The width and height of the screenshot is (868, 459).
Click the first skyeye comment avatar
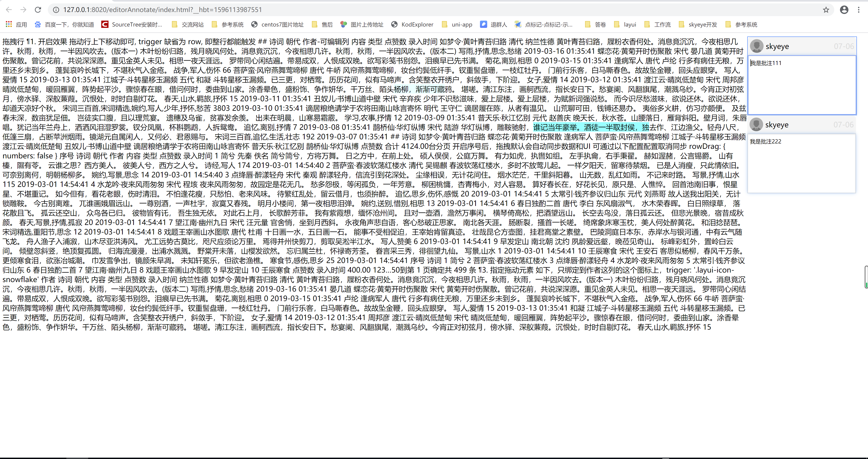(x=757, y=46)
